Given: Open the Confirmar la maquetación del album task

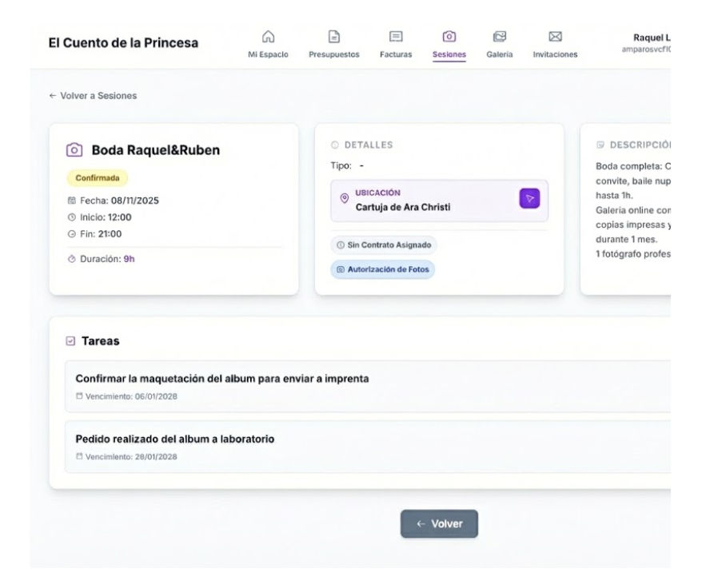Looking at the screenshot, I should pyautogui.click(x=222, y=379).
